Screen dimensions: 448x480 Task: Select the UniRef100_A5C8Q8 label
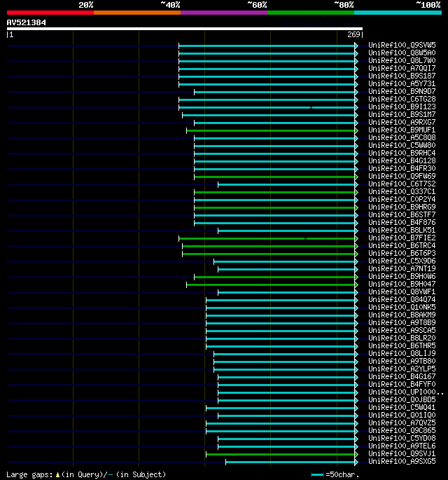(x=402, y=137)
